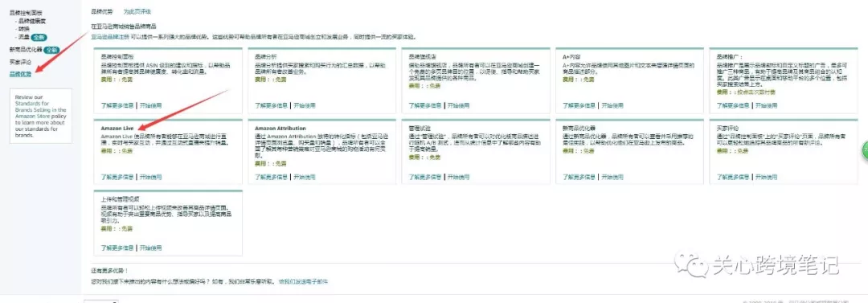
Task: Click the 新商品优化器 card title
Action: pos(579,129)
